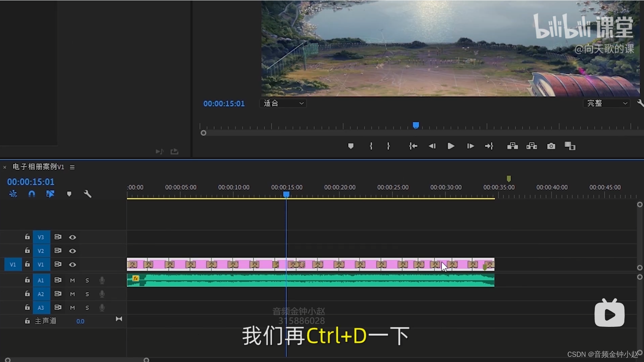Viewport: 644px width, 362px height.
Task: Go to Out point in program monitor
Action: point(489,146)
